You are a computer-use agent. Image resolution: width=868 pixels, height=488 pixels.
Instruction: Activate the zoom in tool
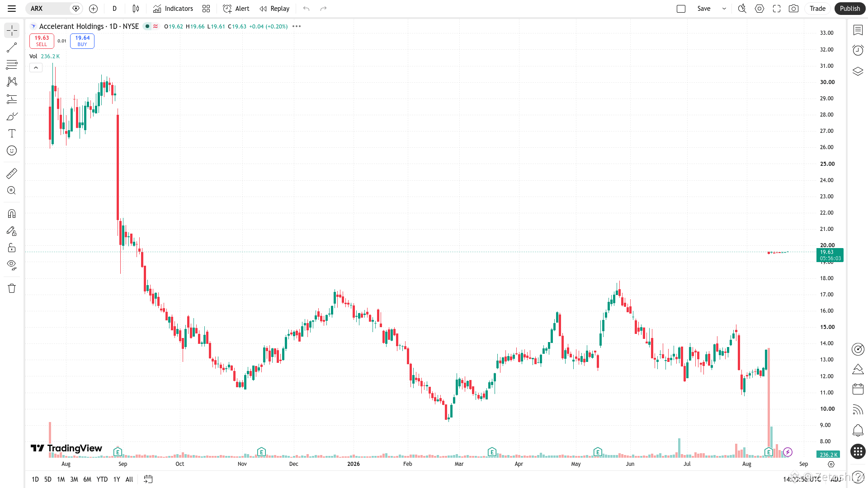coord(12,190)
